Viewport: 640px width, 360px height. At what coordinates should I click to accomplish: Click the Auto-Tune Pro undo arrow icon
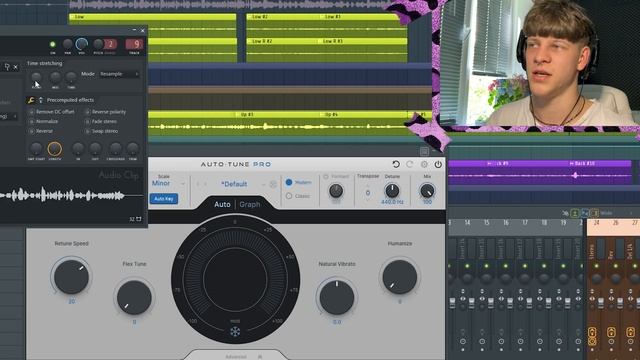point(396,164)
